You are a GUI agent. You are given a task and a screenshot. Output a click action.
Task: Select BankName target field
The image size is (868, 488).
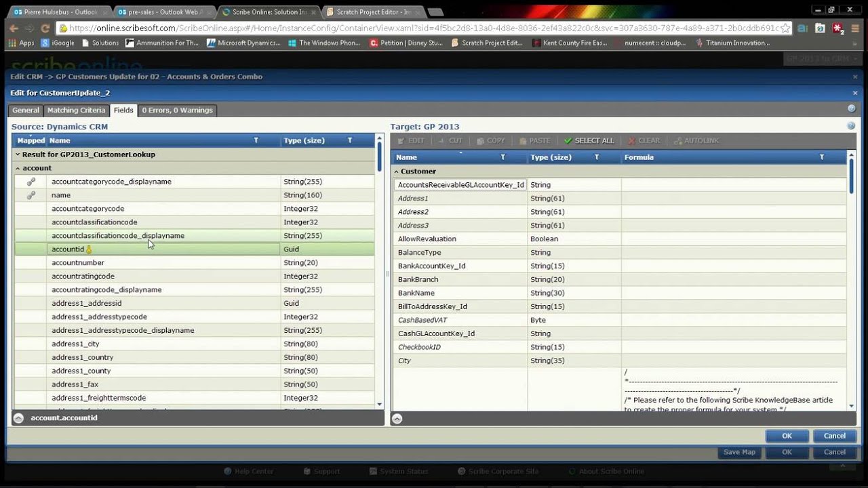pos(619,293)
